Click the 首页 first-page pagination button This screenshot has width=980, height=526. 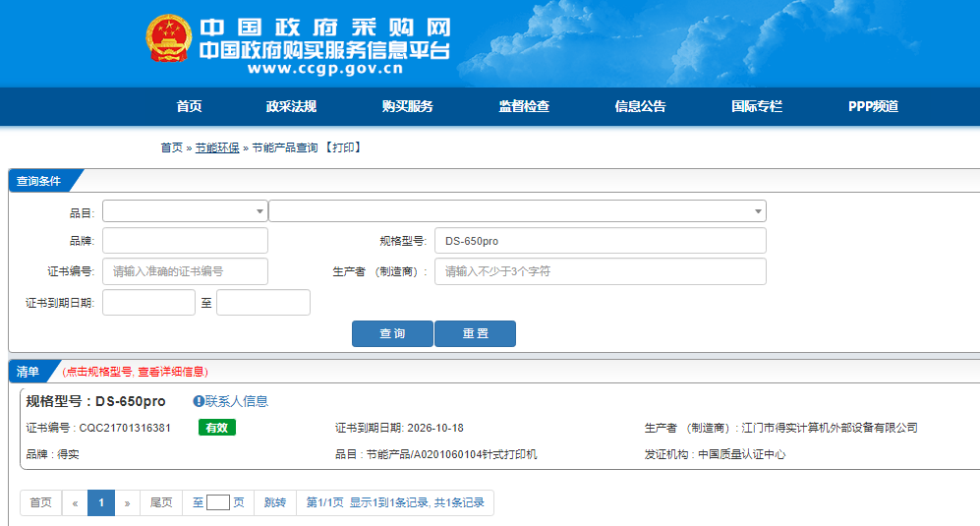41,502
